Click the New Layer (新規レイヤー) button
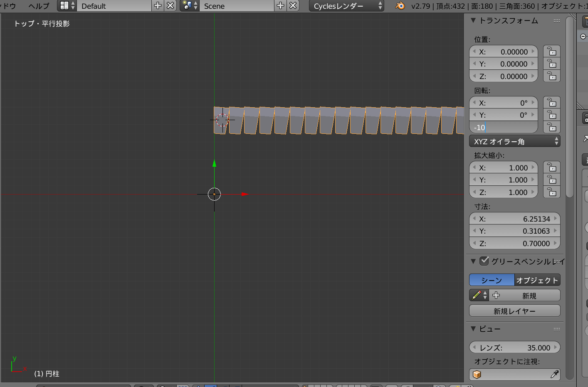 (514, 311)
